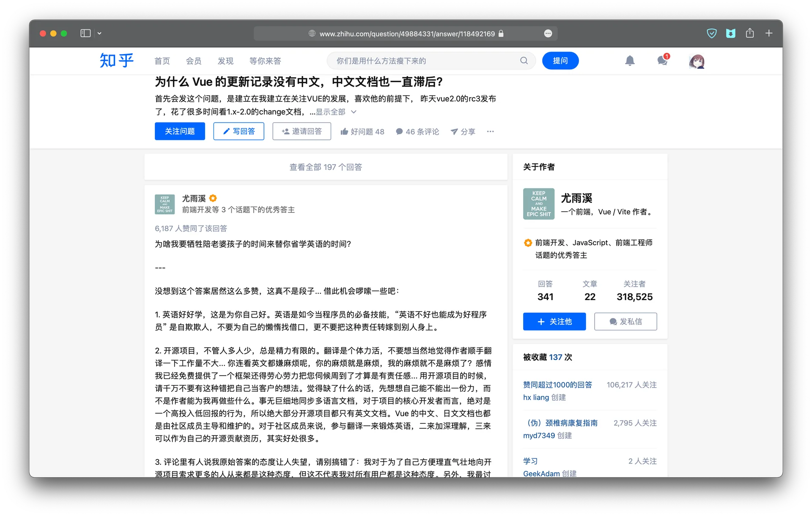The image size is (812, 516).
Task: Click the large author avatar in sidebar
Action: click(538, 204)
